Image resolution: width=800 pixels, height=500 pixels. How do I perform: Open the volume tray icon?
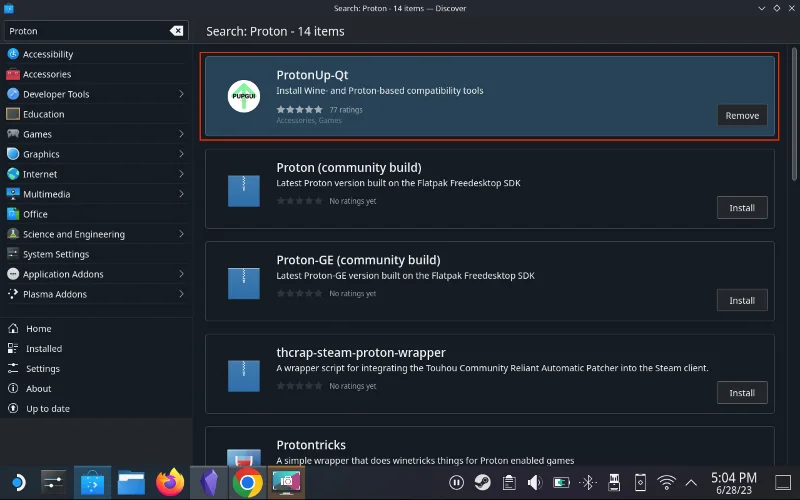click(535, 482)
